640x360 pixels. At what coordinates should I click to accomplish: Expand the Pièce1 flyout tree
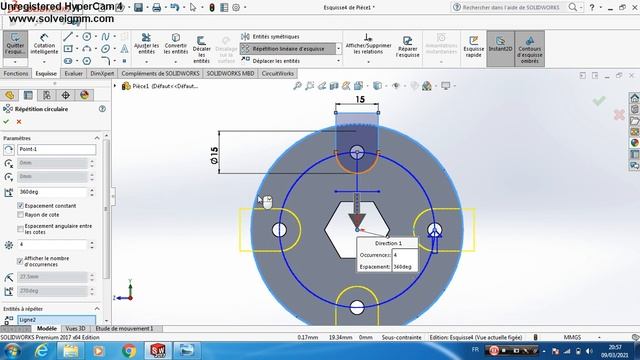[x=115, y=86]
